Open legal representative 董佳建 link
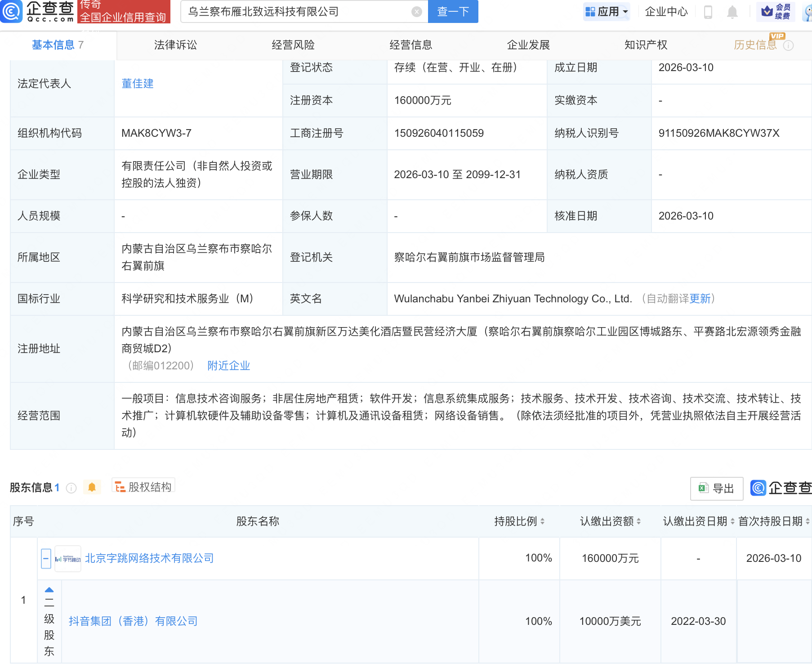The height and width of the screenshot is (664, 812). 138,84
